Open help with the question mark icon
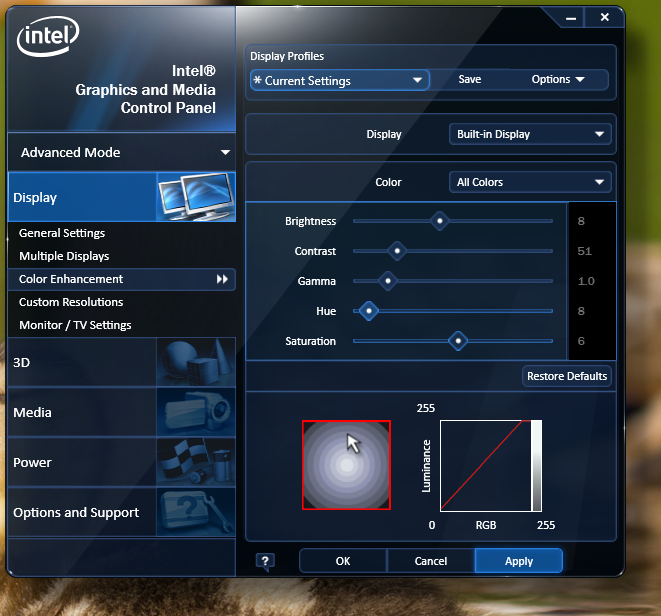 [265, 562]
